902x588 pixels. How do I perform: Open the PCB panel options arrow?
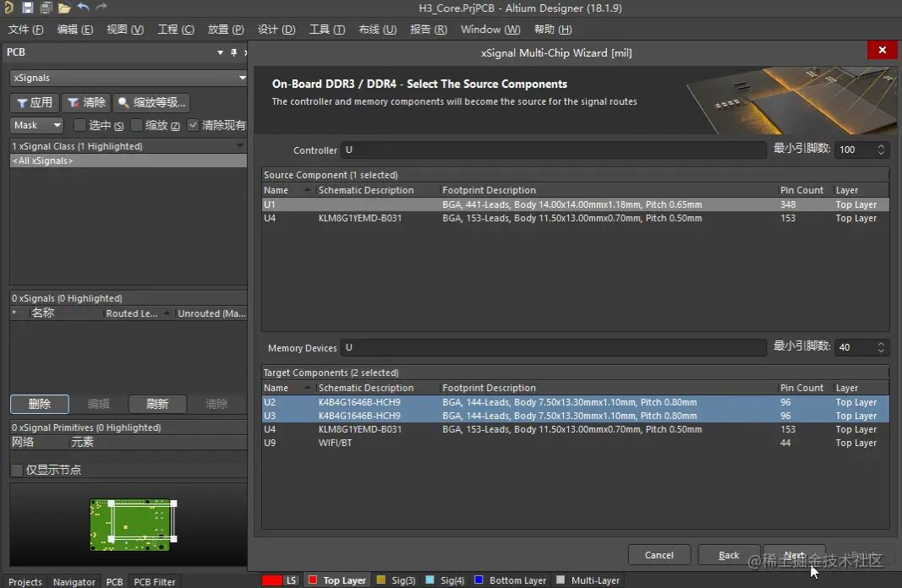coord(221,52)
